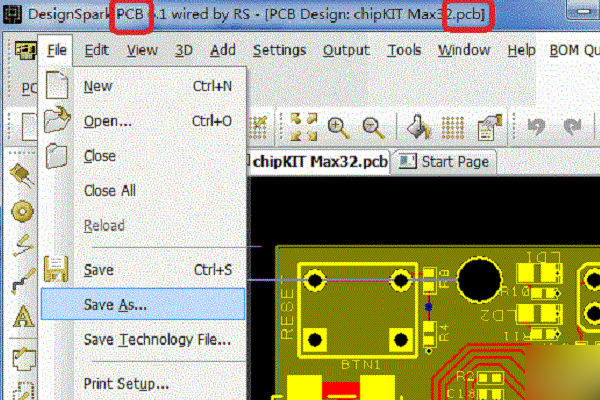
Task: Open the File menu
Action: point(57,50)
